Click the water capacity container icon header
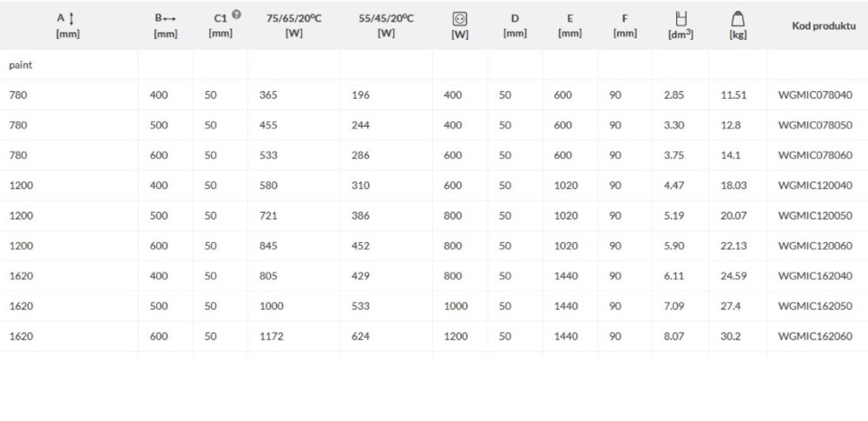Screen dimensions: 868x421 (x=681, y=18)
